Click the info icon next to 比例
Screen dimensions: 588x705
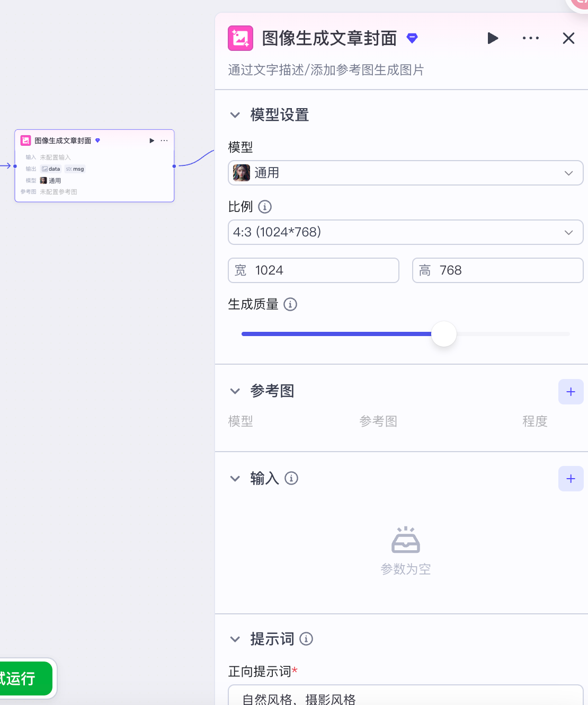coord(265,207)
